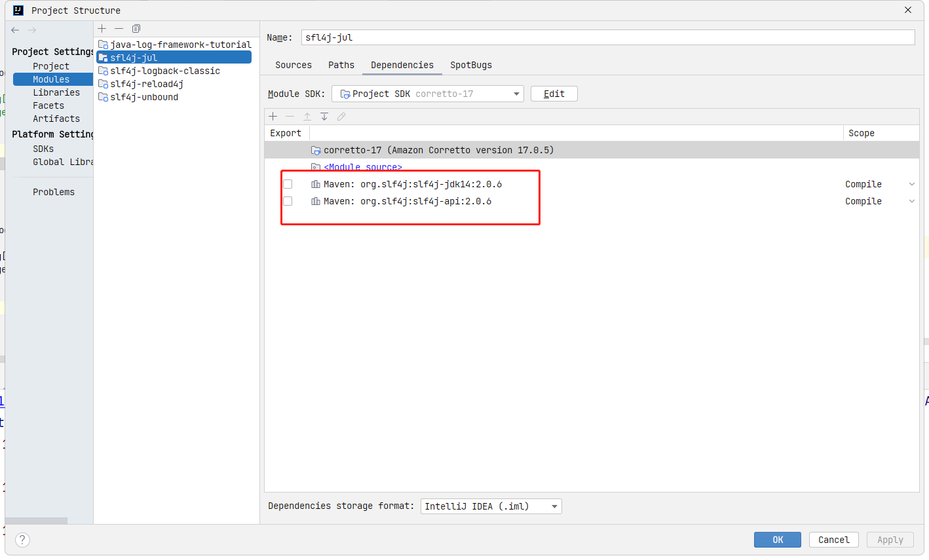Select Maven org.slf4j:slf4j-api:2.0.6 row
Screen dimensions: 929x560
coord(592,201)
